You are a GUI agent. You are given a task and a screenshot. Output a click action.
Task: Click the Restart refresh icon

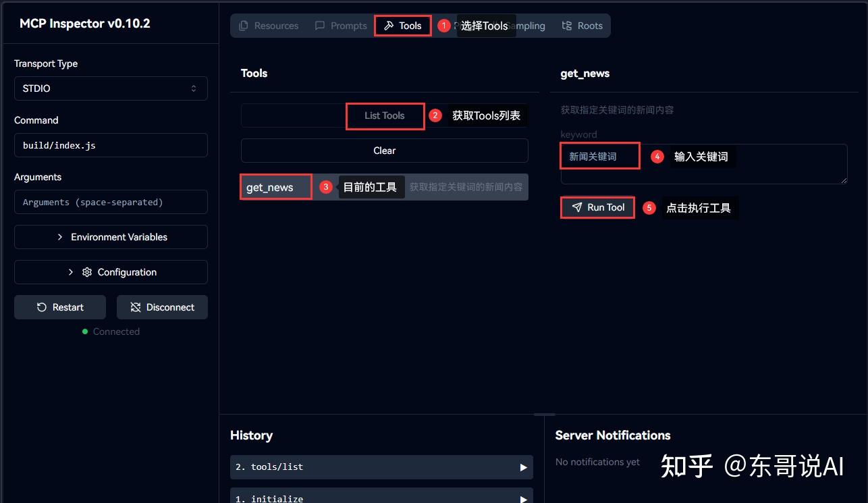[x=41, y=307]
